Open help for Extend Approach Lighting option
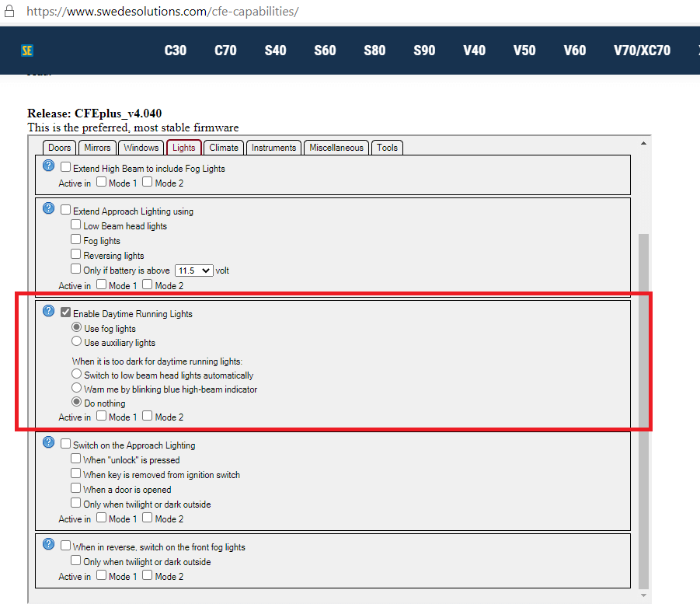700x604 pixels. click(48, 208)
